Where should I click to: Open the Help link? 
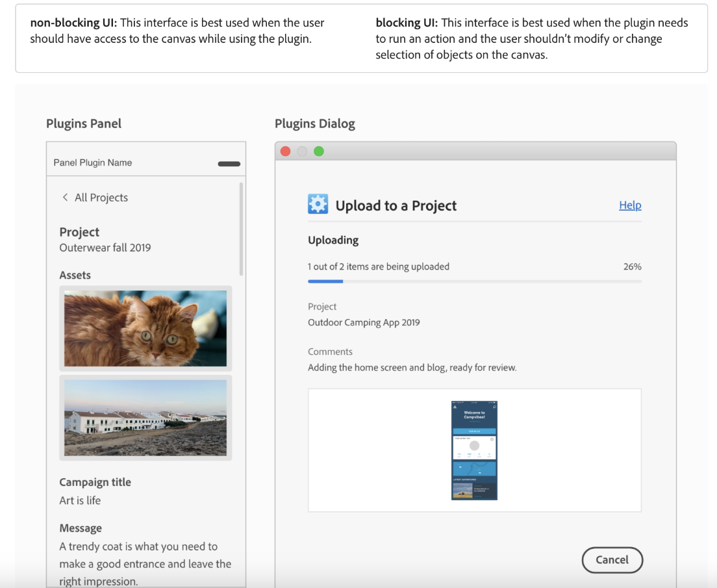[x=629, y=205]
